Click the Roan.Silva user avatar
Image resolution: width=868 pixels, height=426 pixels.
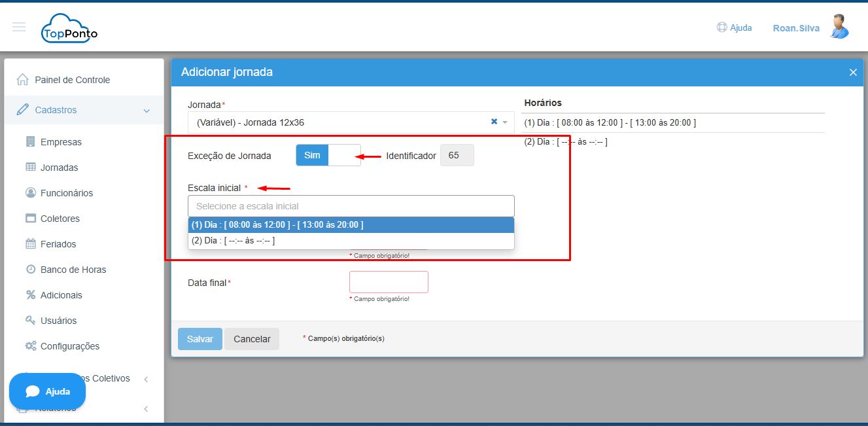point(839,27)
